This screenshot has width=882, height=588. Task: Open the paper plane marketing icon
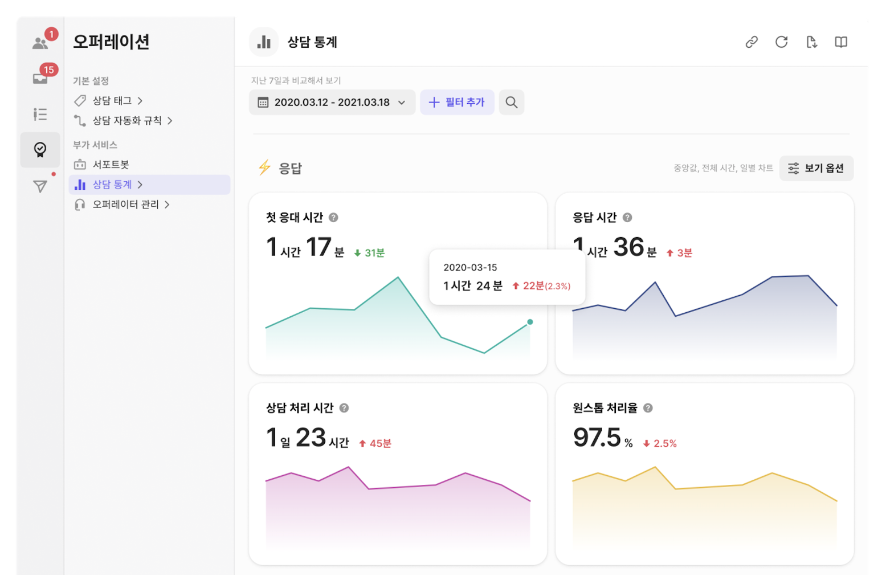[x=40, y=186]
